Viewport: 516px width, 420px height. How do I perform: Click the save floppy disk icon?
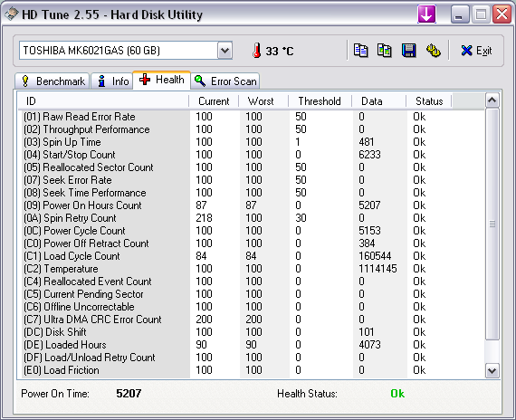[x=408, y=51]
